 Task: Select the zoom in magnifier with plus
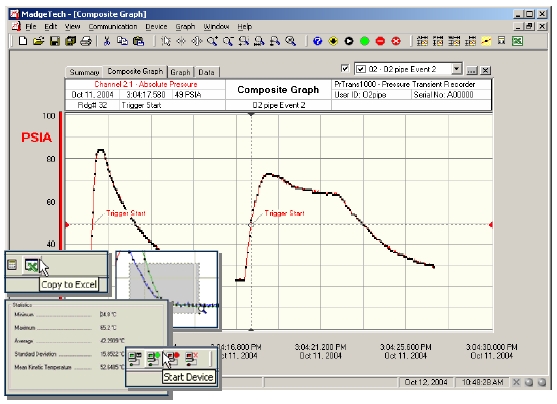[212, 41]
